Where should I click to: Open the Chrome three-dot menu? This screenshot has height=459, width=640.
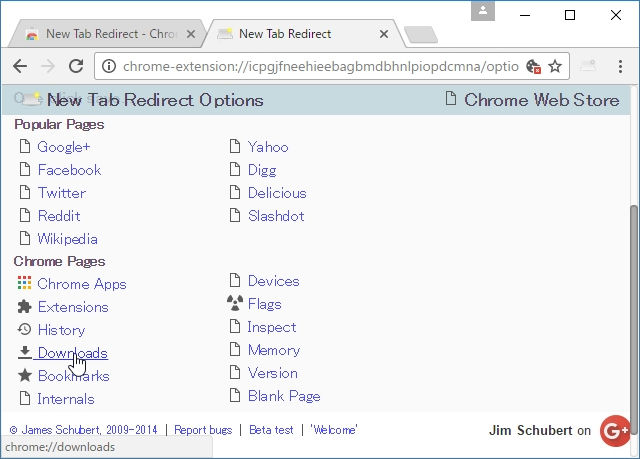620,66
